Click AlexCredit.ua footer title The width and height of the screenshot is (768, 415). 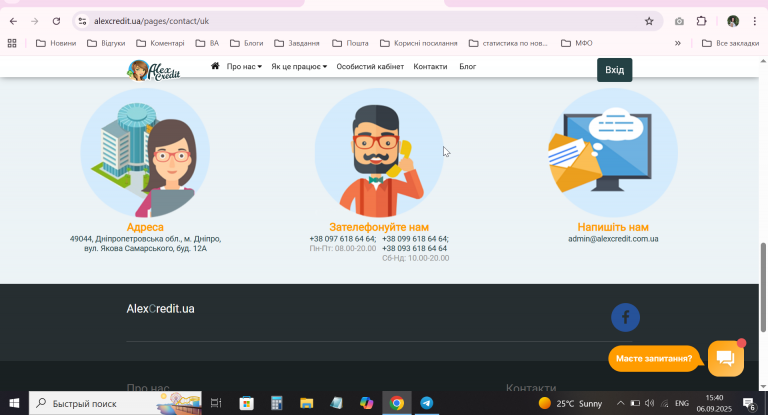pyautogui.click(x=160, y=309)
